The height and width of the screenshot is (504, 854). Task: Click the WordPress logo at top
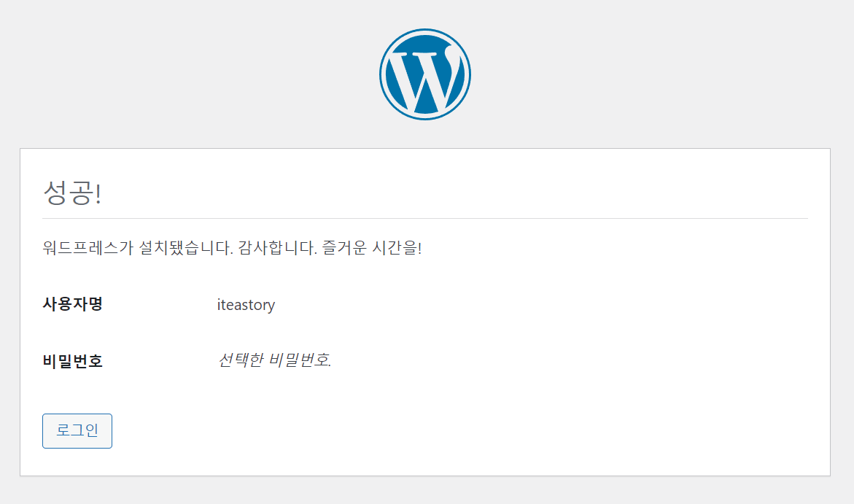click(x=425, y=74)
